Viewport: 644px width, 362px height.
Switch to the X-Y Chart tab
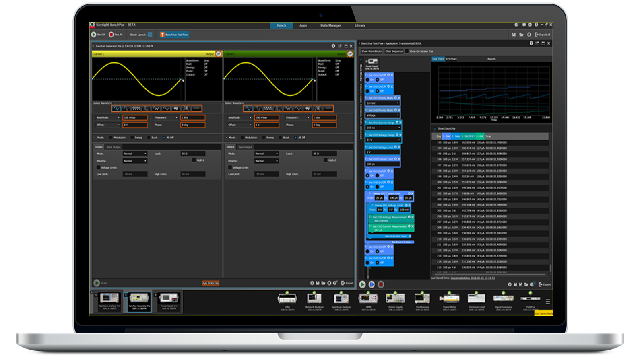(452, 59)
